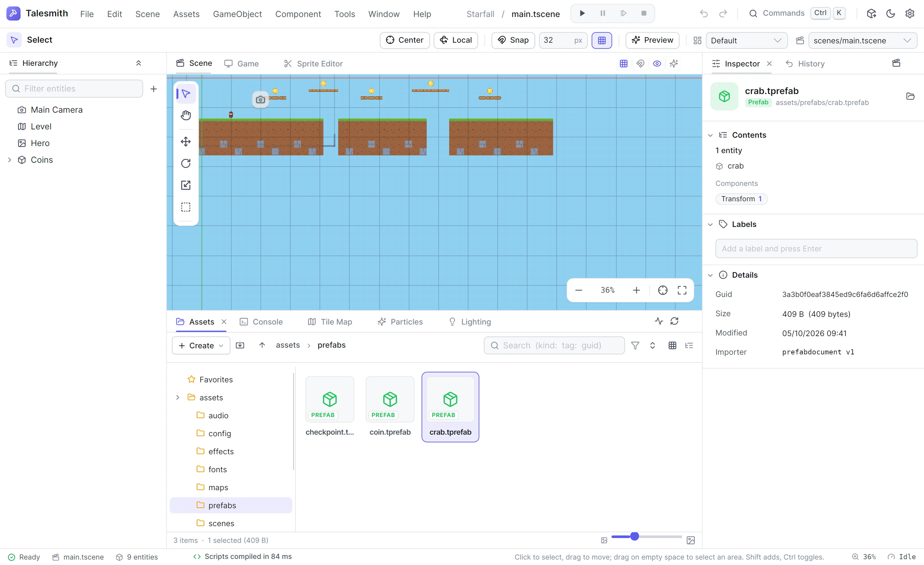Click the Center pivot button
Image resolution: width=924 pixels, height=565 pixels.
[405, 40]
